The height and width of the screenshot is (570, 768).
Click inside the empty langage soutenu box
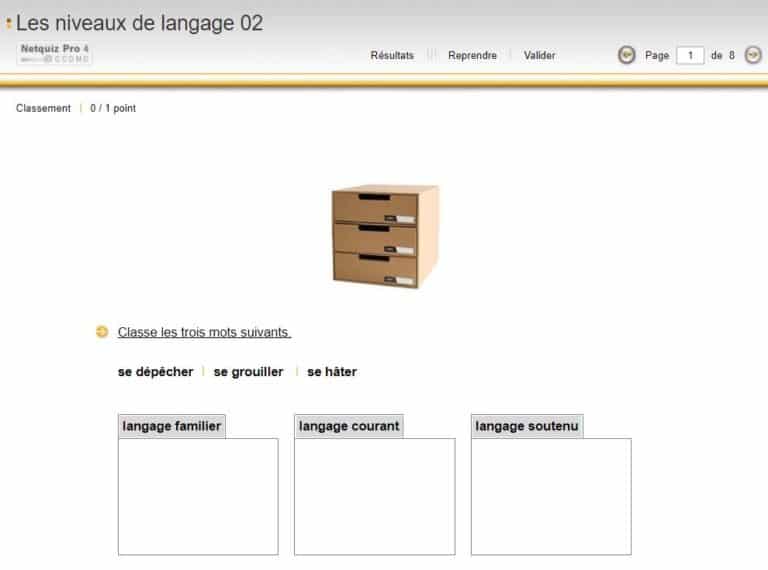tap(551, 496)
